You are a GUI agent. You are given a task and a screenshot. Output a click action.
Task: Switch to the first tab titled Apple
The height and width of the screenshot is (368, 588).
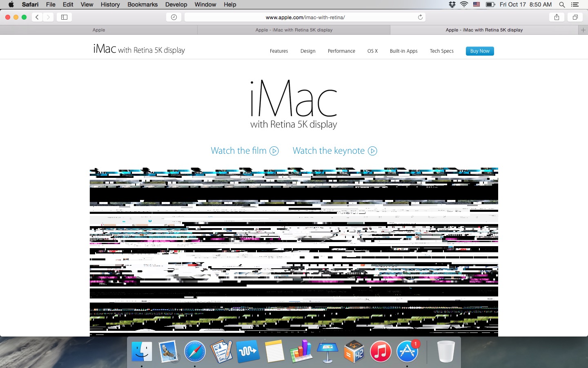[x=98, y=30]
